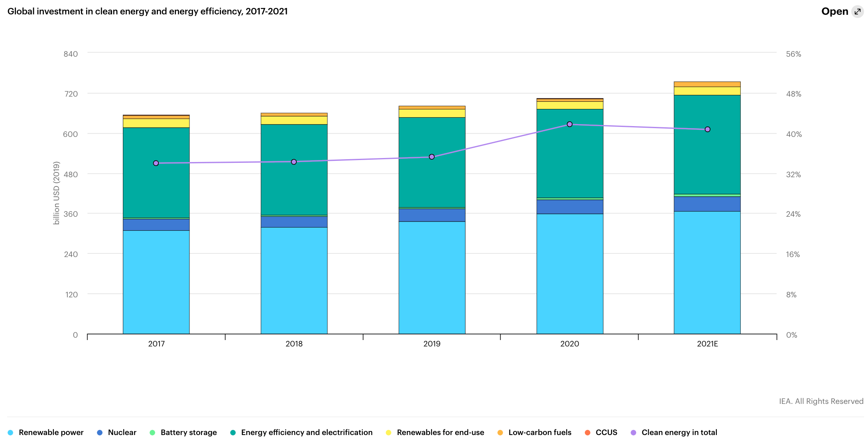This screenshot has width=868, height=447.
Task: Click the Open expand arrow icon
Action: tap(857, 12)
